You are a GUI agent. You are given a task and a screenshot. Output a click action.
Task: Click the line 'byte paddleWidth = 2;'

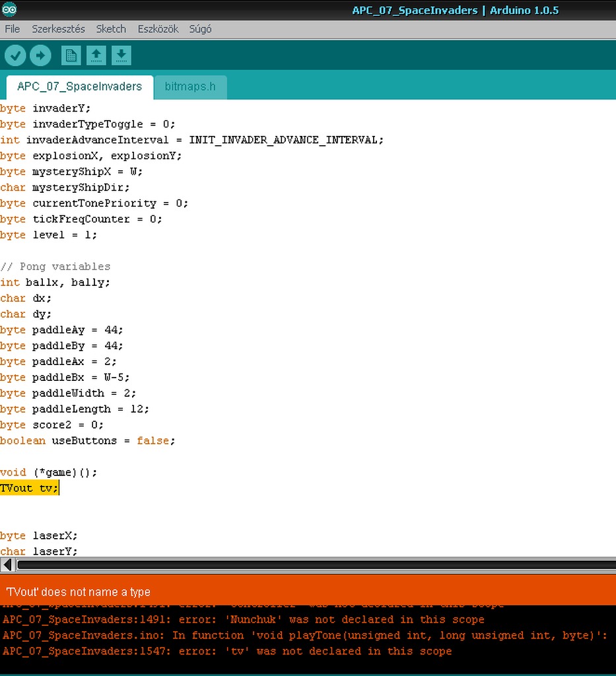(68, 393)
